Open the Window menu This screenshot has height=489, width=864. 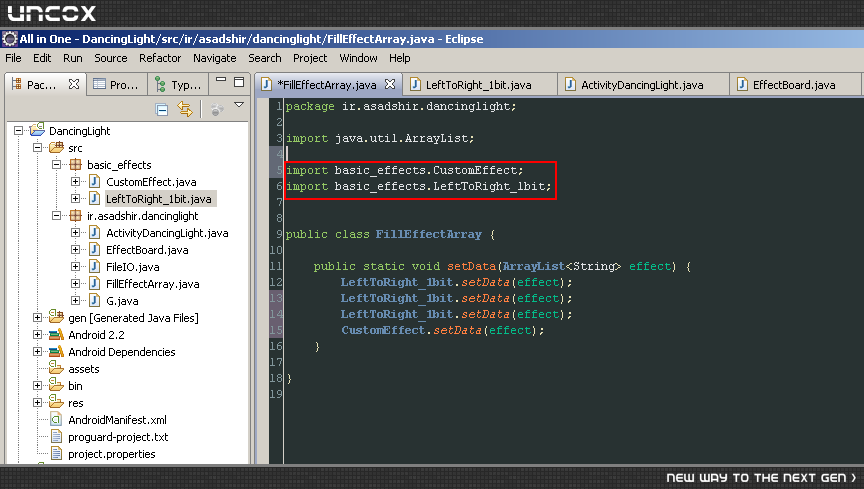click(x=358, y=58)
